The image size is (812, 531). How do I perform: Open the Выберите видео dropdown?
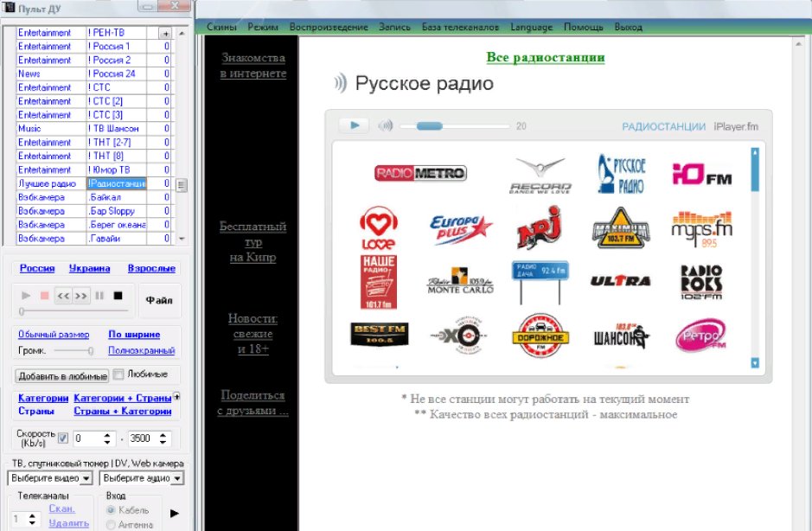tap(50, 478)
